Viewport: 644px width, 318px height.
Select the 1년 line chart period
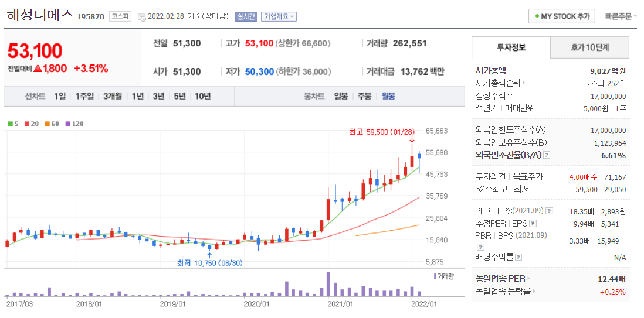(138, 97)
